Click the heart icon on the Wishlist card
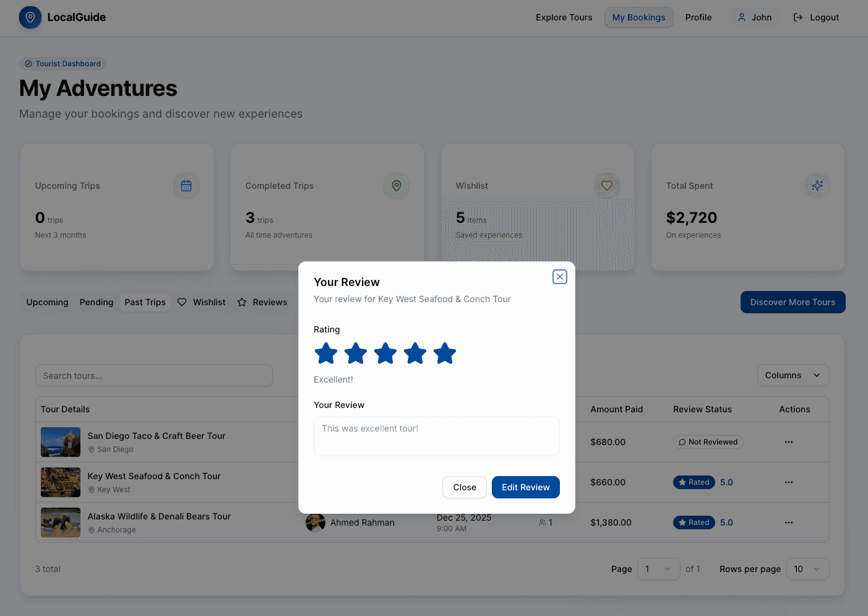This screenshot has height=616, width=868. pos(607,186)
